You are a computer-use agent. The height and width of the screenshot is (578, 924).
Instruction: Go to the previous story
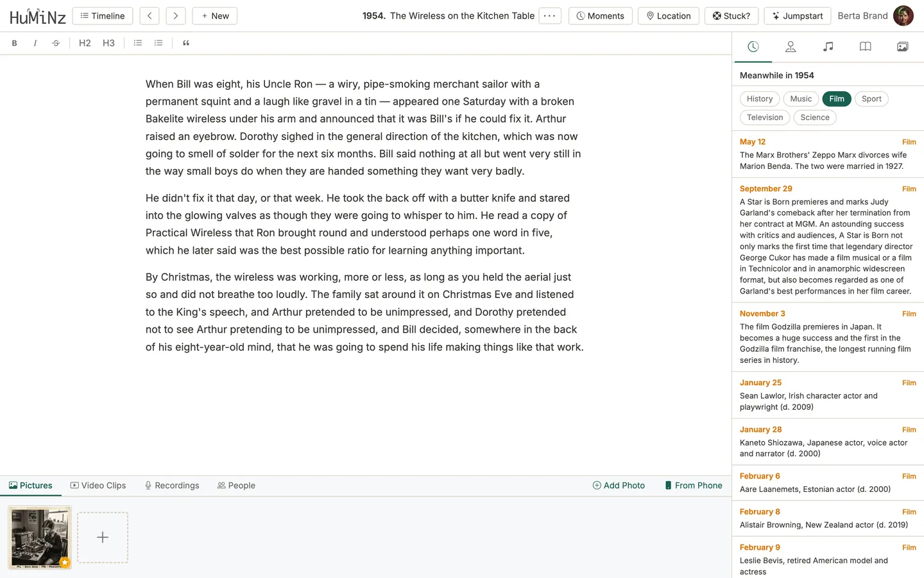coord(150,16)
